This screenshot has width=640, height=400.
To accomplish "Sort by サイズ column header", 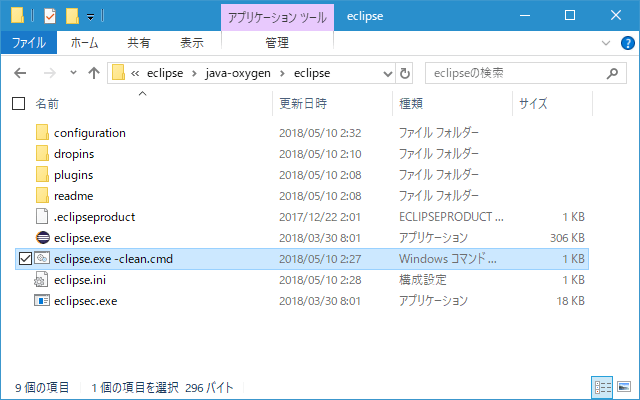I will click(x=533, y=104).
